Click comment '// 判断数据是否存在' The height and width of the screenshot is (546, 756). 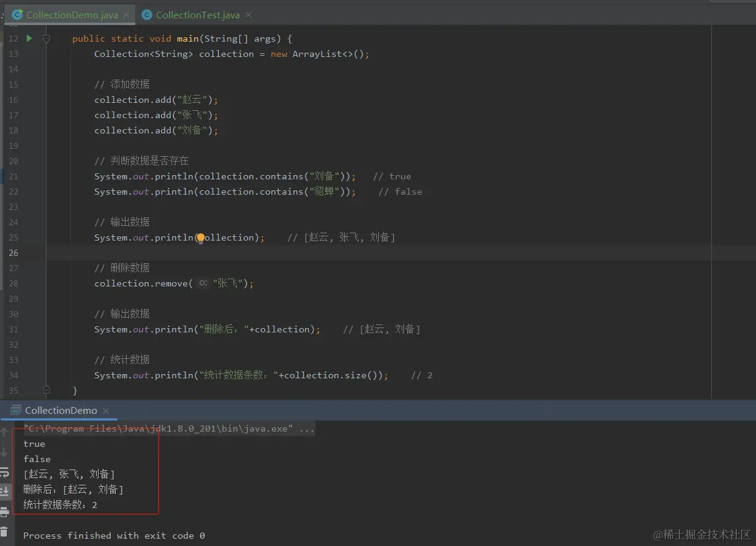[141, 161]
